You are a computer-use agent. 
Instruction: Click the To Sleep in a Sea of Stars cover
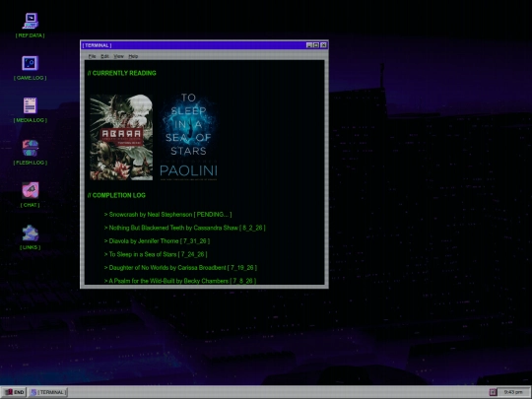[x=188, y=137]
